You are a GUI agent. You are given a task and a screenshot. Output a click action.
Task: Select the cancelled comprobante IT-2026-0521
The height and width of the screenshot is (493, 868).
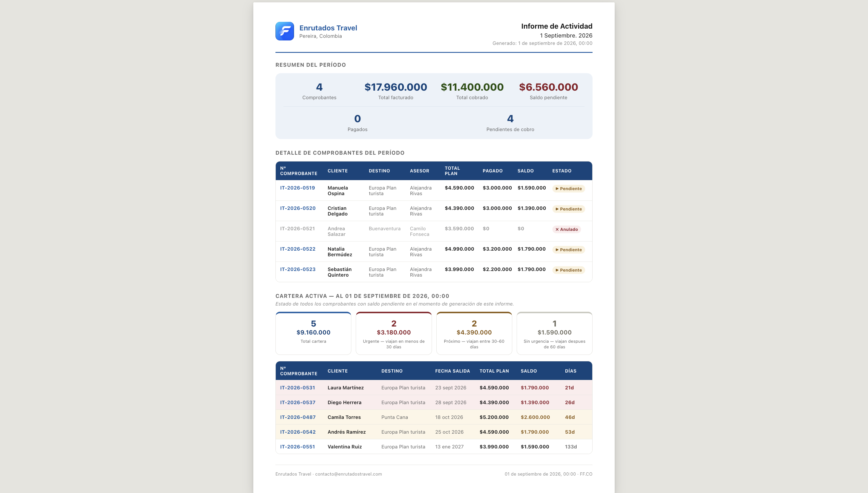click(x=297, y=228)
